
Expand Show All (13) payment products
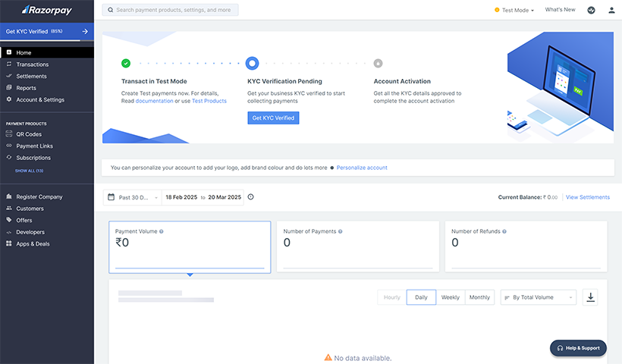(x=30, y=171)
